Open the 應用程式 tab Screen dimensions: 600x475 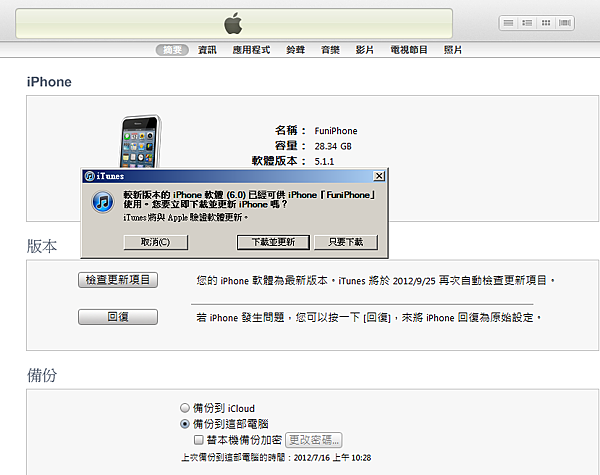pos(251,50)
